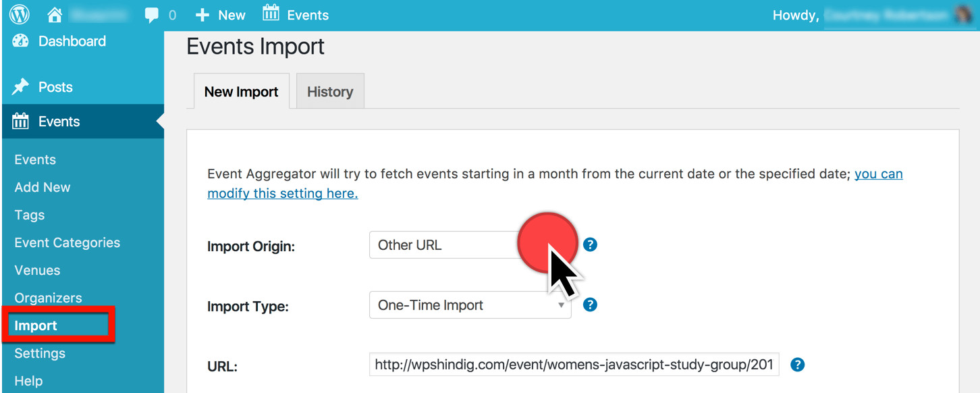980x393 pixels.
Task: Switch to the History tab
Action: (x=330, y=91)
